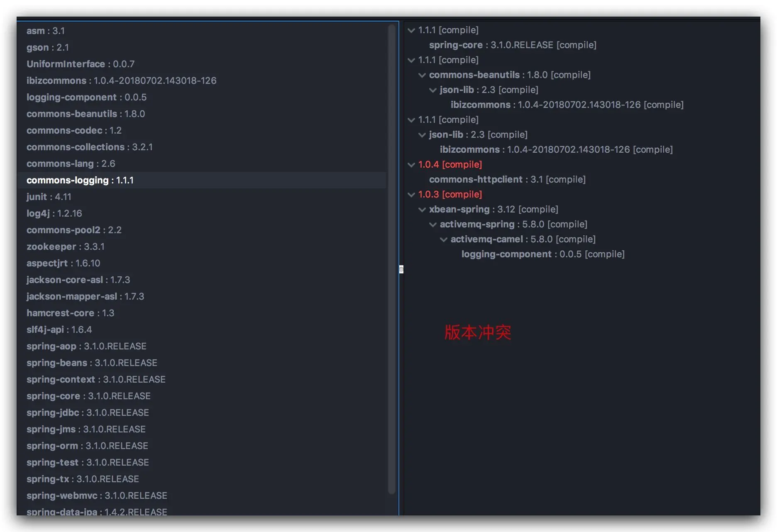The width and height of the screenshot is (777, 532).
Task: Collapse the xbean-spring 3.12 dependency
Action: coord(422,209)
